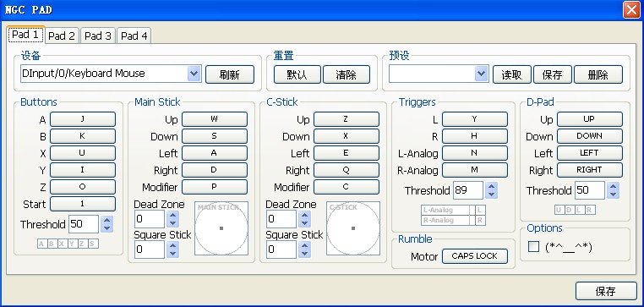Click the 默认 default reset button
The image size is (644, 307).
[297, 74]
